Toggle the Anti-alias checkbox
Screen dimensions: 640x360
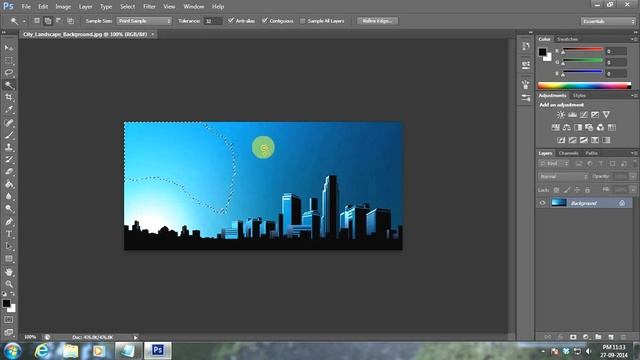231,20
